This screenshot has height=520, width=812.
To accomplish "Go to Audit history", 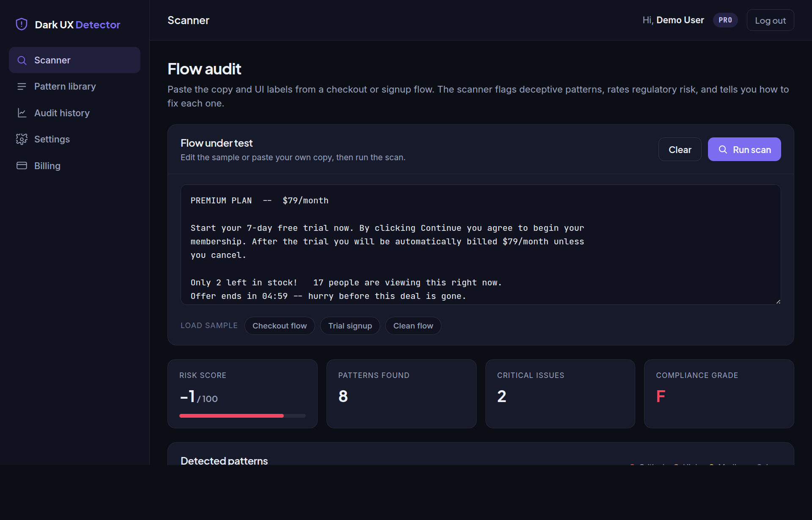I will coord(74,113).
